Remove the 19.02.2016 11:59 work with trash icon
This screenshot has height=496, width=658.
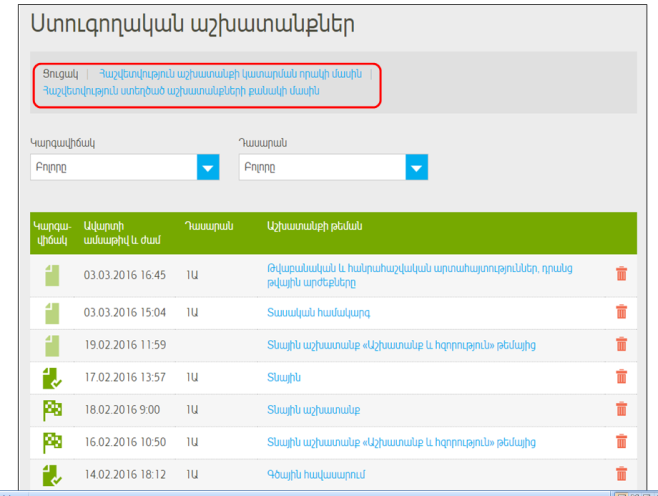tap(621, 344)
